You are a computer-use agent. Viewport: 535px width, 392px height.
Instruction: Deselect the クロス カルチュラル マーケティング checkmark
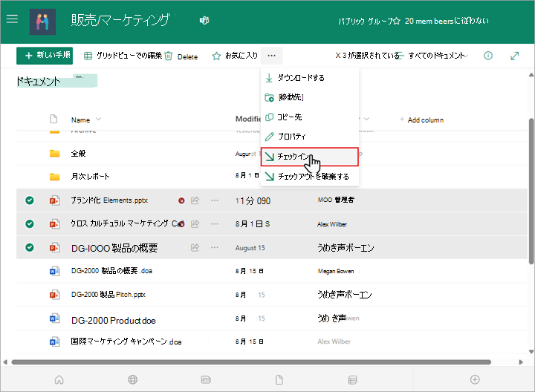pos(30,223)
